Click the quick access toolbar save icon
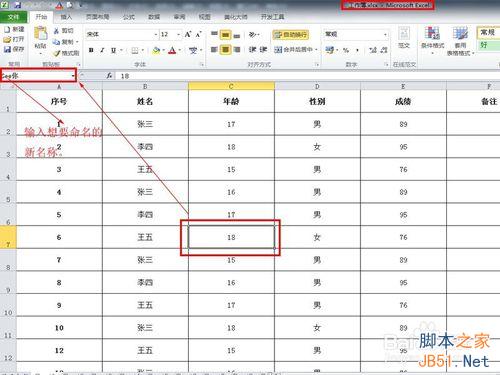Screen dimensions: 500x375 [x=17, y=5]
